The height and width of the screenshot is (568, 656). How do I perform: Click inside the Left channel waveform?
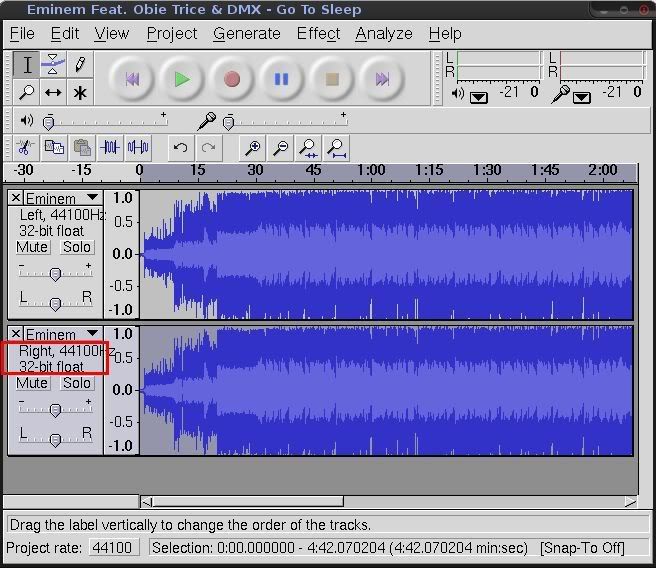386,254
